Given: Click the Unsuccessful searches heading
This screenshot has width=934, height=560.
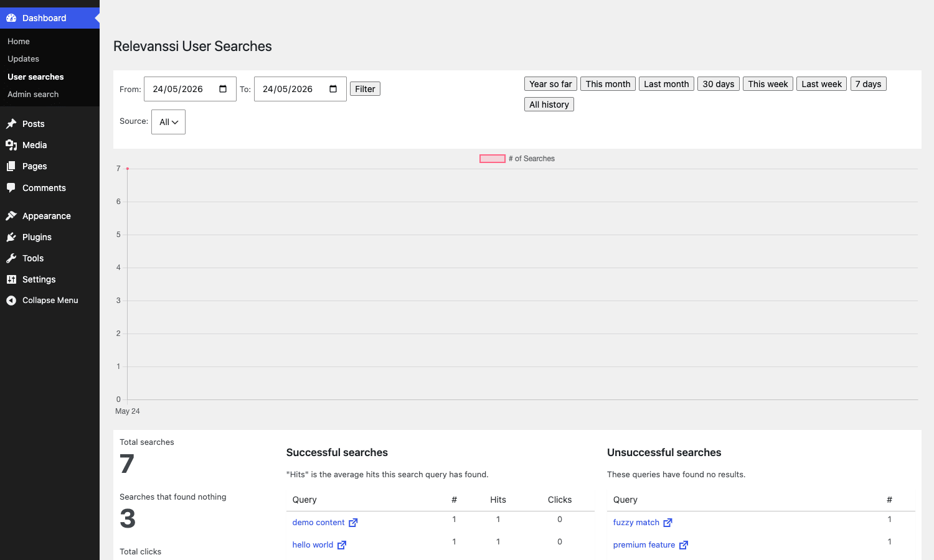Looking at the screenshot, I should 664,452.
